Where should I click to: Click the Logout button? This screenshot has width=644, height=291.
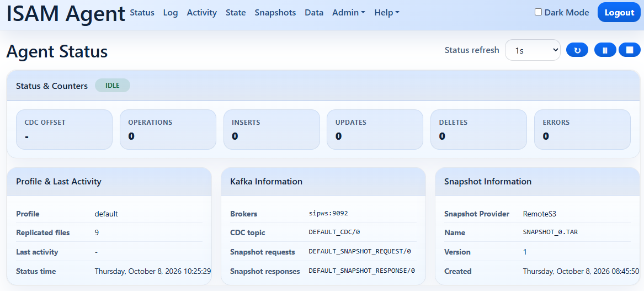point(619,13)
